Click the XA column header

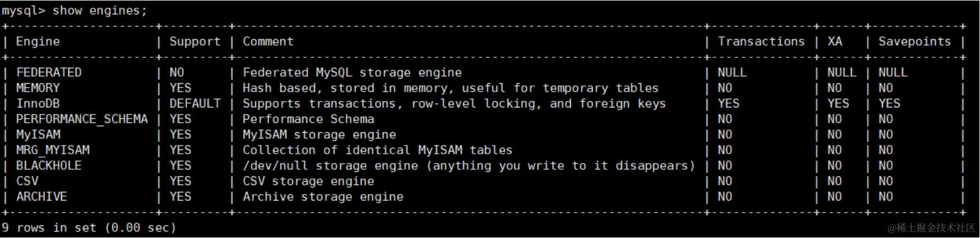coord(835,41)
